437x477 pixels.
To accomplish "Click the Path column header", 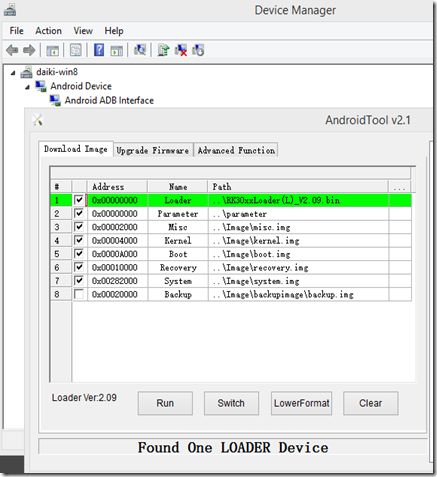I will [298, 187].
